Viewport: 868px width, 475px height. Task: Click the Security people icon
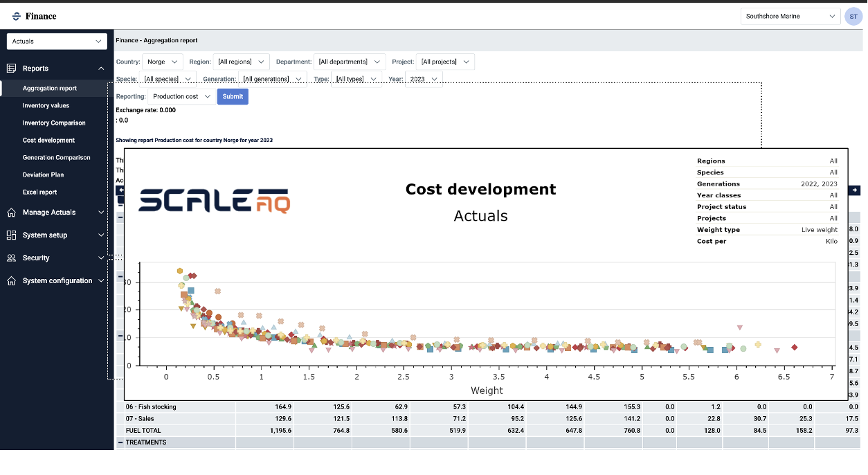tap(11, 258)
